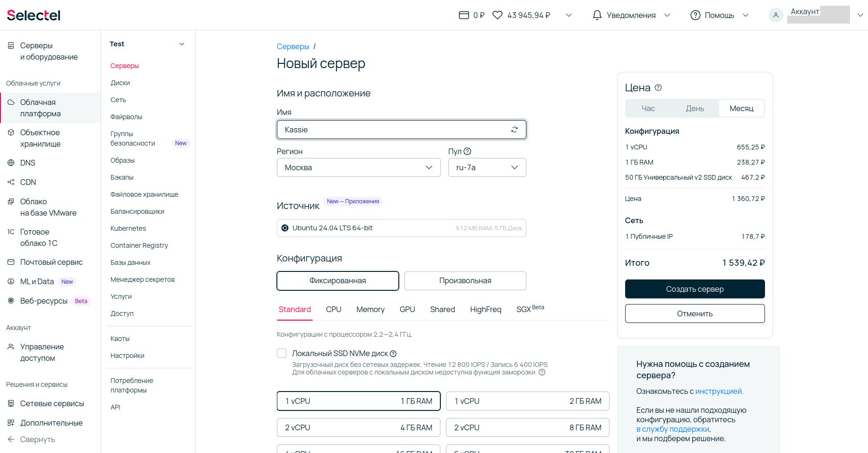Select the Произвольная configuration option

[465, 281]
